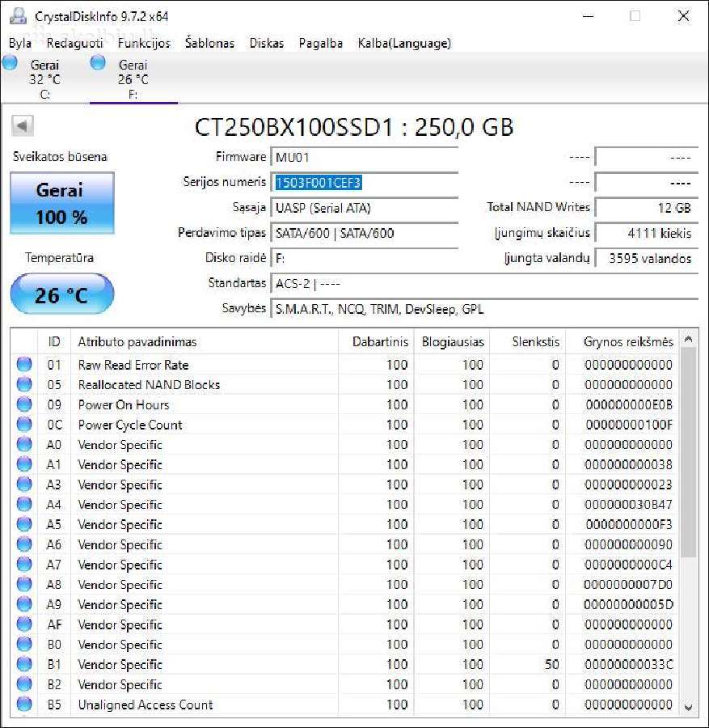Switch to drive C: tab at 32 °C
Viewport: 709px width, 728px height.
(x=45, y=78)
